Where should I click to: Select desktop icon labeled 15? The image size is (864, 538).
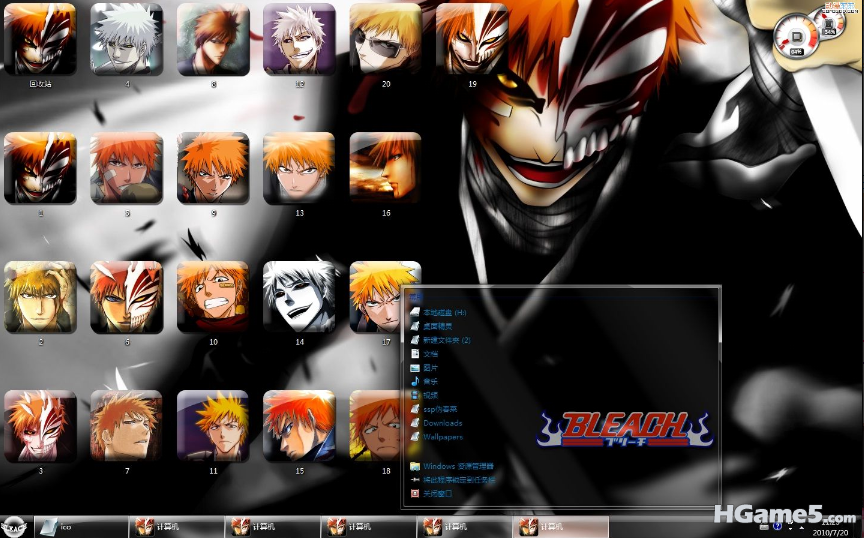coord(299,426)
